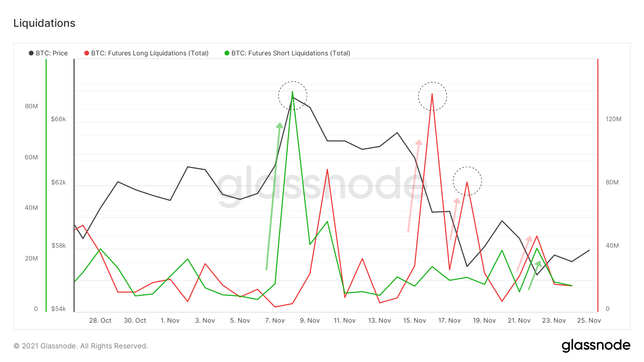Click the pink arrow near 17 Nov
The height and width of the screenshot is (362, 644).
pyautogui.click(x=454, y=219)
